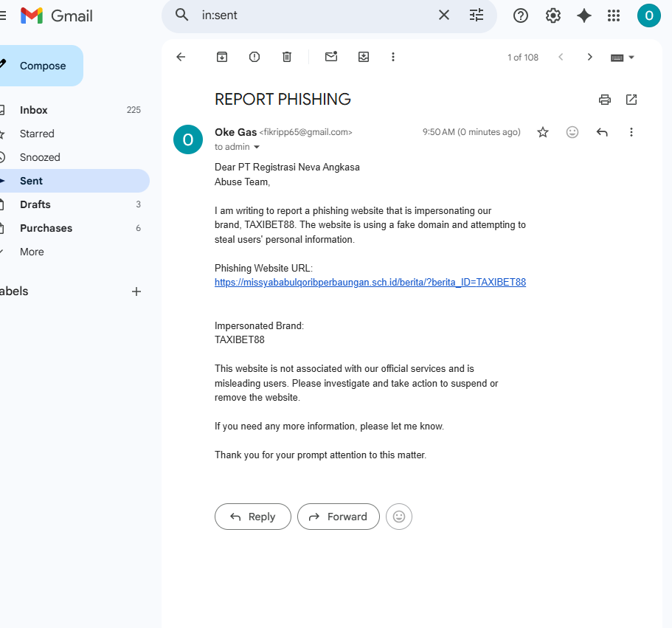Clear the in:sent search query
The height and width of the screenshot is (628, 672).
pyautogui.click(x=444, y=15)
